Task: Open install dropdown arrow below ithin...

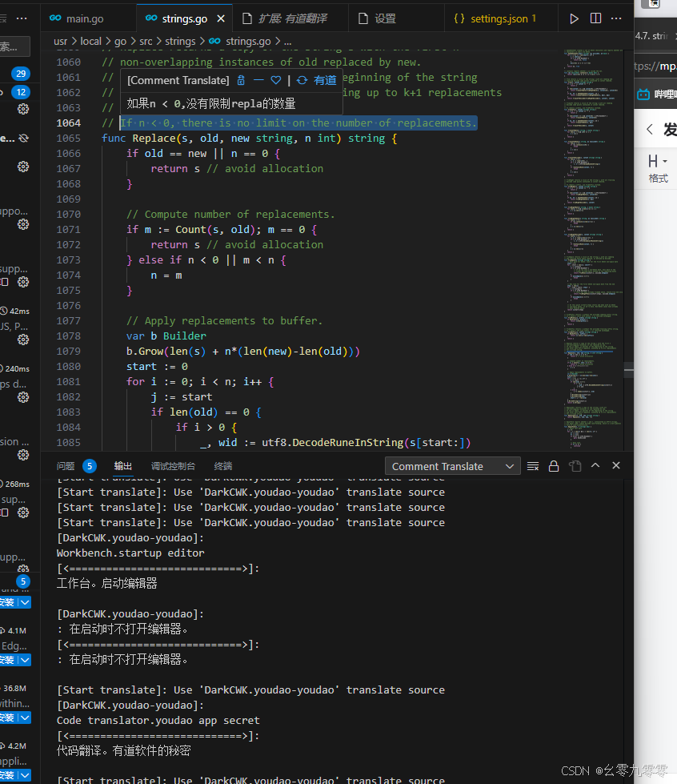Action: click(x=25, y=718)
